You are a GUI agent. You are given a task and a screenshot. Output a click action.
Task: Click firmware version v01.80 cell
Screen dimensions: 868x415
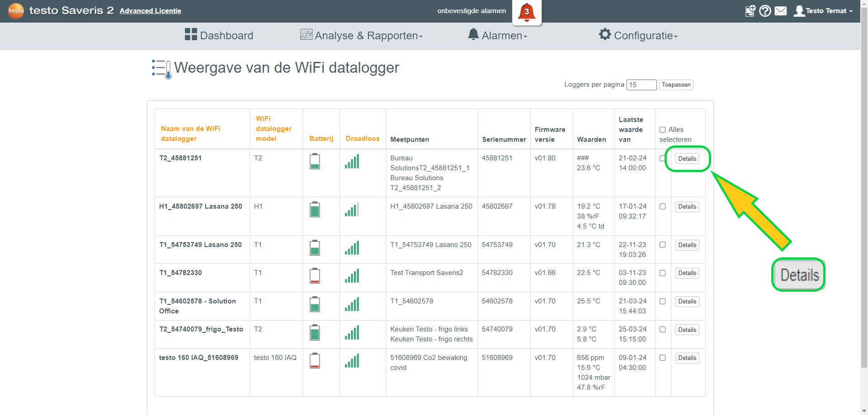point(545,158)
